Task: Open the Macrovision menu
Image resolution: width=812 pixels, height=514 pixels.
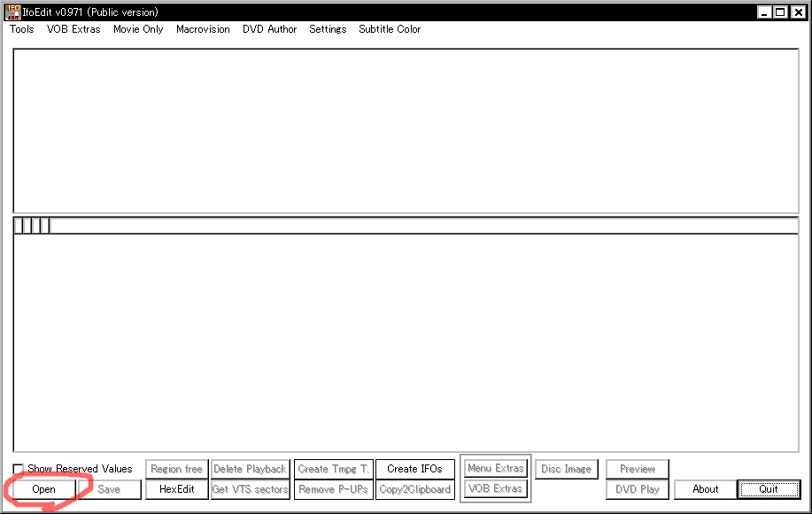Action: tap(203, 29)
